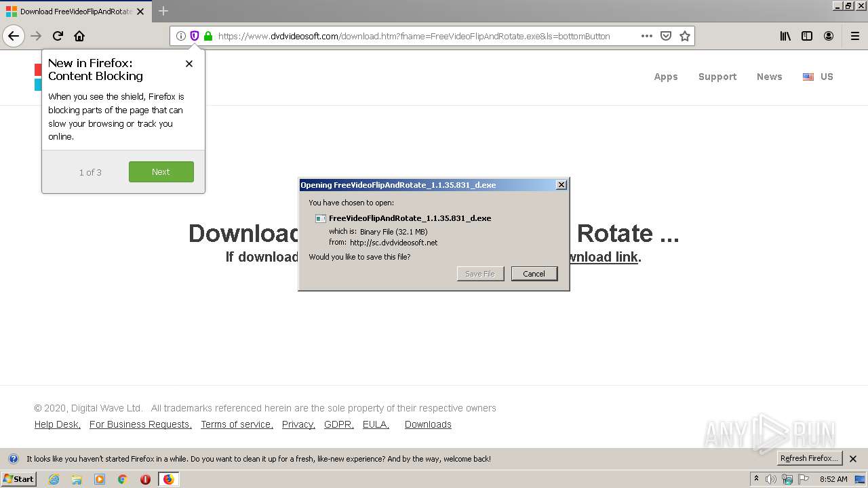Save page to Pocket
Image resolution: width=868 pixels, height=488 pixels.
[666, 36]
